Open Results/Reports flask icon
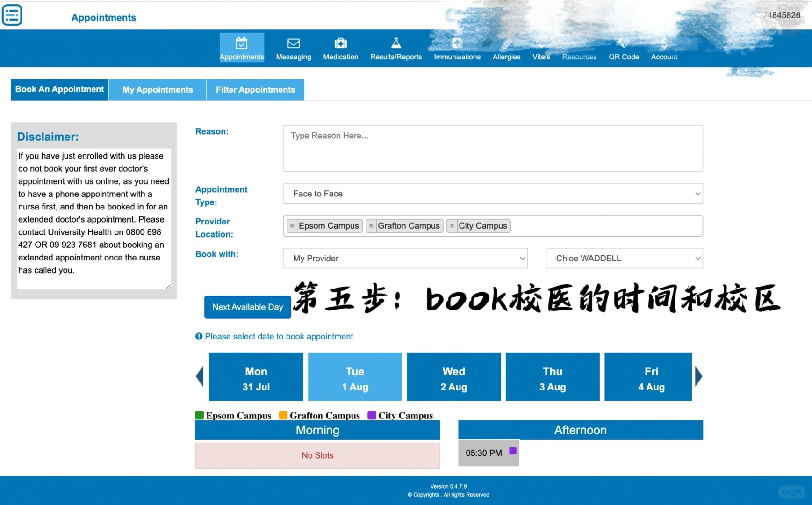Image resolution: width=812 pixels, height=505 pixels. [x=395, y=43]
